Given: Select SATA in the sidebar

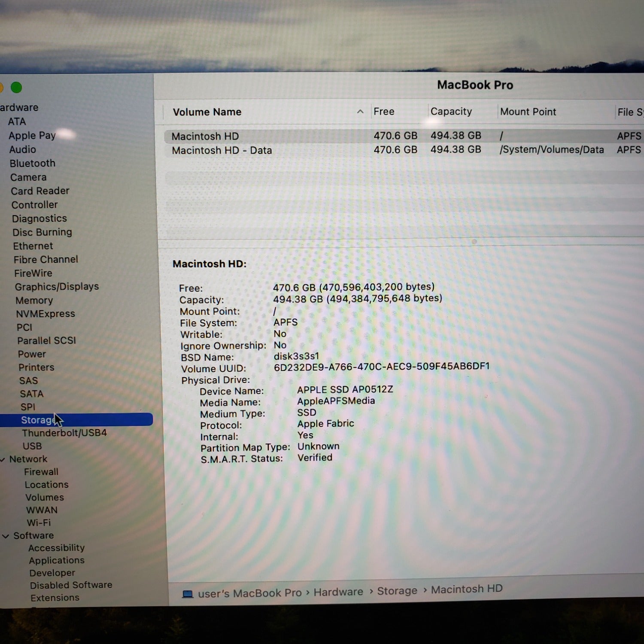Looking at the screenshot, I should pos(32,394).
